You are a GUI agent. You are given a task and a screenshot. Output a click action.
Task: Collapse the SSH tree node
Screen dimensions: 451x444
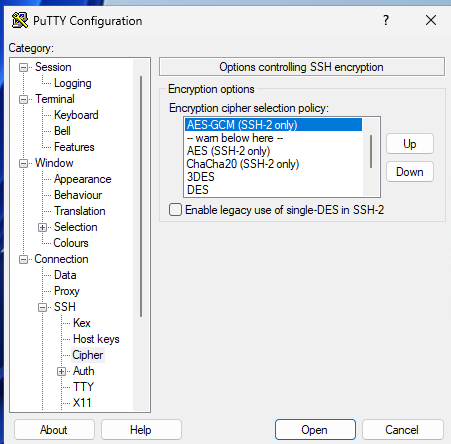click(x=42, y=307)
